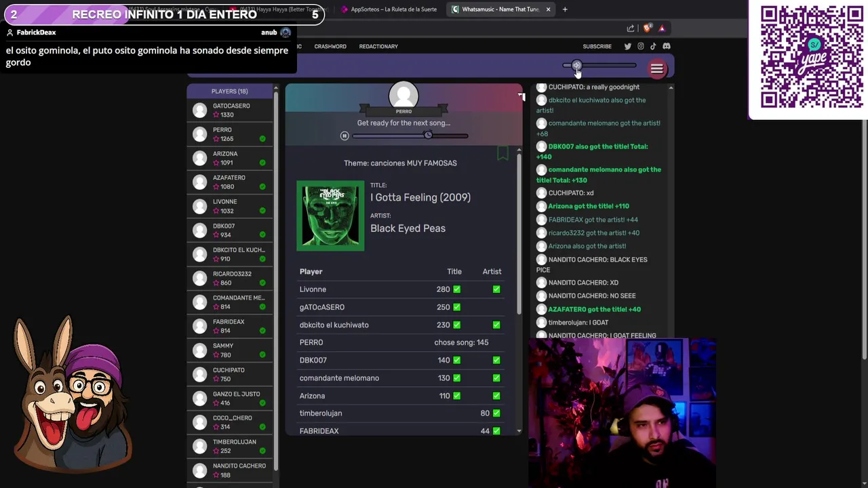Open the Discord social icon
The width and height of the screenshot is (868, 488).
pos(667,46)
